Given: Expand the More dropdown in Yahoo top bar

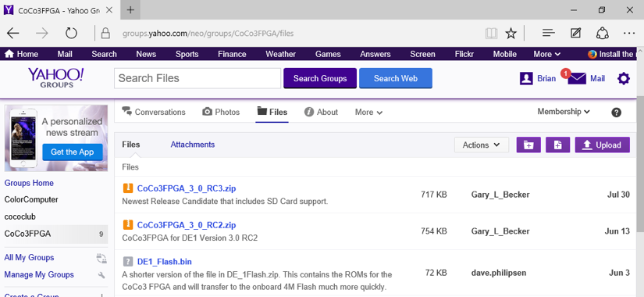Looking at the screenshot, I should 546,54.
